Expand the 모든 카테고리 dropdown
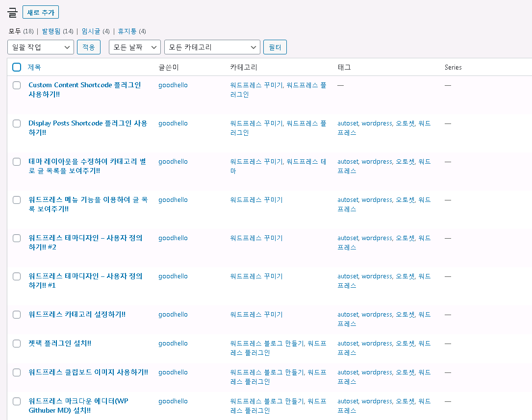 tap(212, 47)
